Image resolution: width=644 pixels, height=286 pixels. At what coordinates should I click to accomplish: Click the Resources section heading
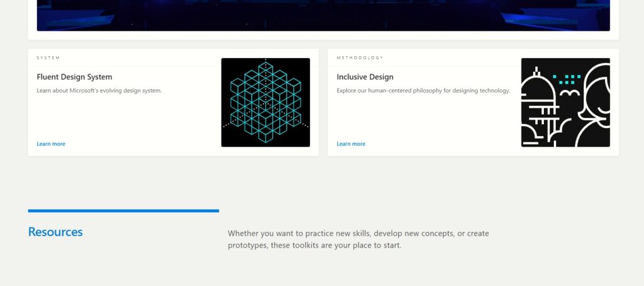[x=55, y=232]
